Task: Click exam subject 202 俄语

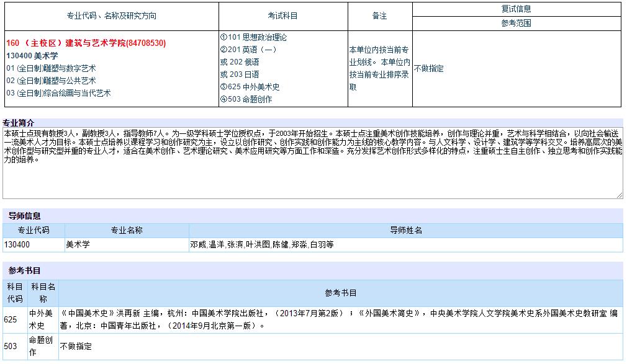Action: point(240,62)
